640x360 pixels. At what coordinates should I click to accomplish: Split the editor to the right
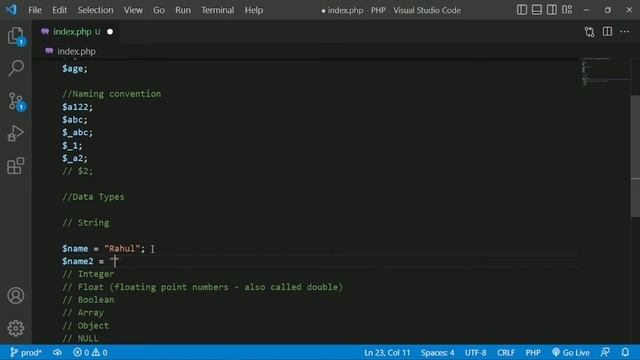click(607, 31)
